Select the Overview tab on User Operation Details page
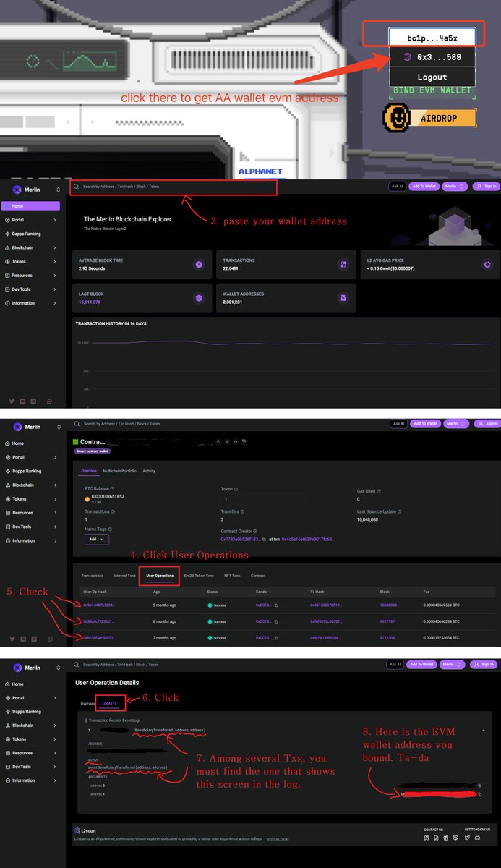Viewport: 501px width, 868px height. point(87,703)
